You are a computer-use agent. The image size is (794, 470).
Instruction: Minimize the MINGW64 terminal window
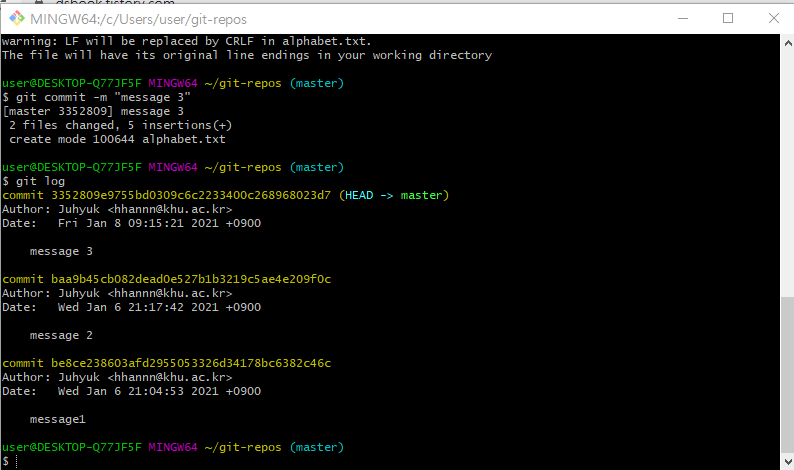pyautogui.click(x=683, y=18)
